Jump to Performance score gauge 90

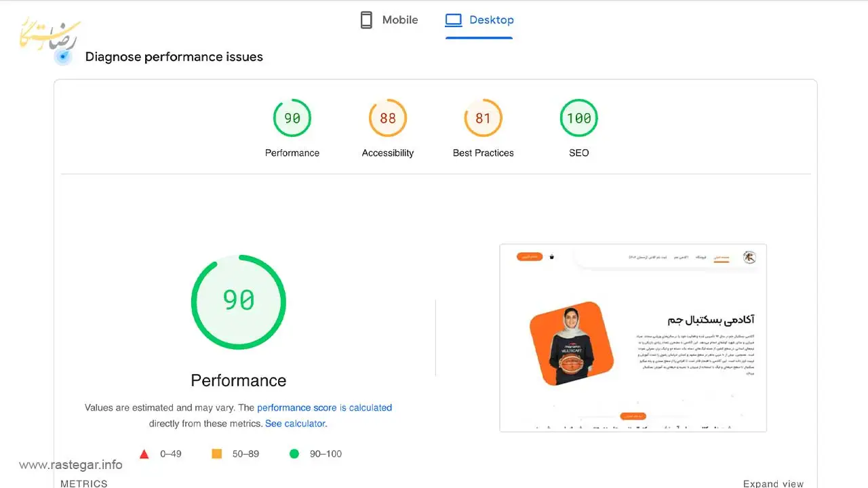click(292, 118)
